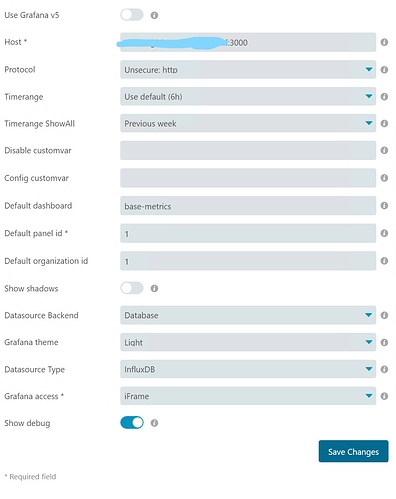This screenshot has height=499, width=396.
Task: Open info icon next to Use Grafana v5
Action: point(154,15)
